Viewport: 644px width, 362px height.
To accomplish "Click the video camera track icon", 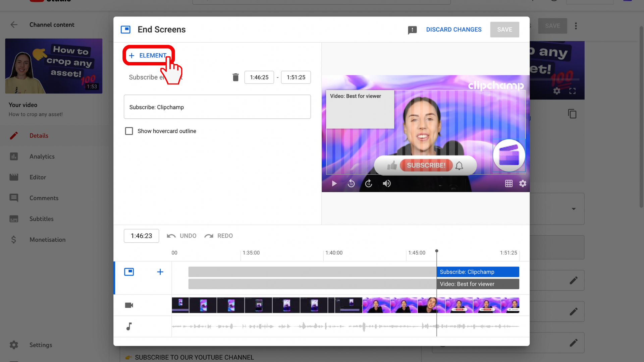I will click(x=129, y=305).
